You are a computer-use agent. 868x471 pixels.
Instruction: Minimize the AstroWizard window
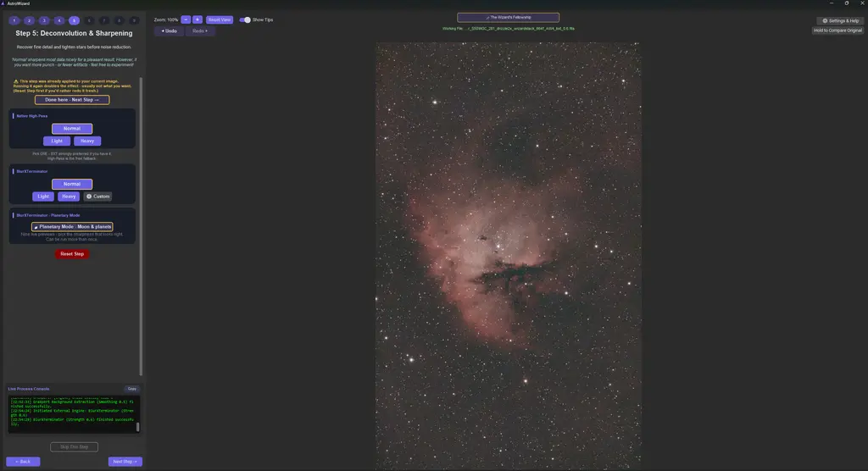pos(831,3)
